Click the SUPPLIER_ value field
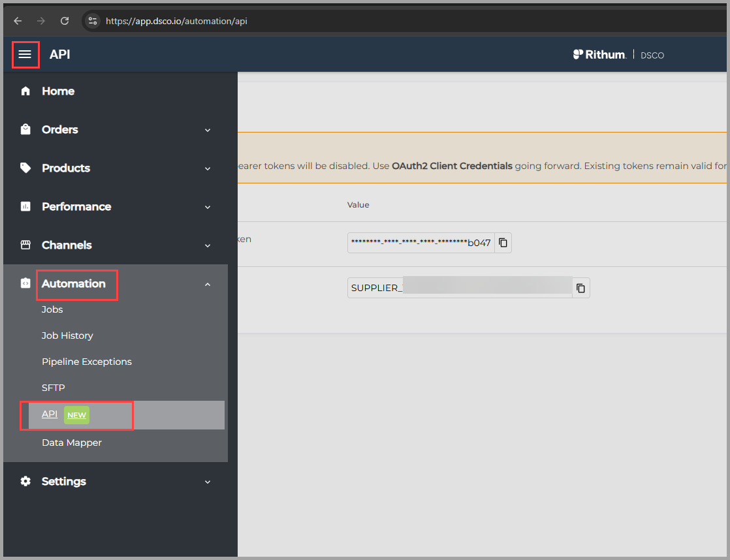 460,288
